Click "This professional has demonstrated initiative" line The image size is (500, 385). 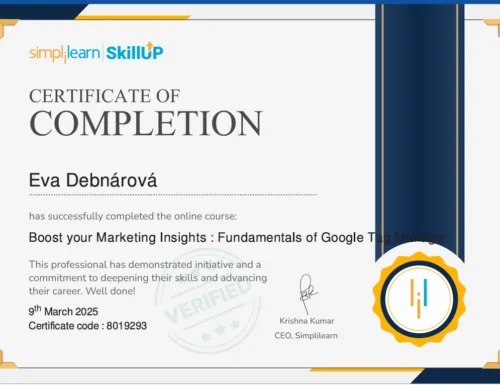coord(145,265)
